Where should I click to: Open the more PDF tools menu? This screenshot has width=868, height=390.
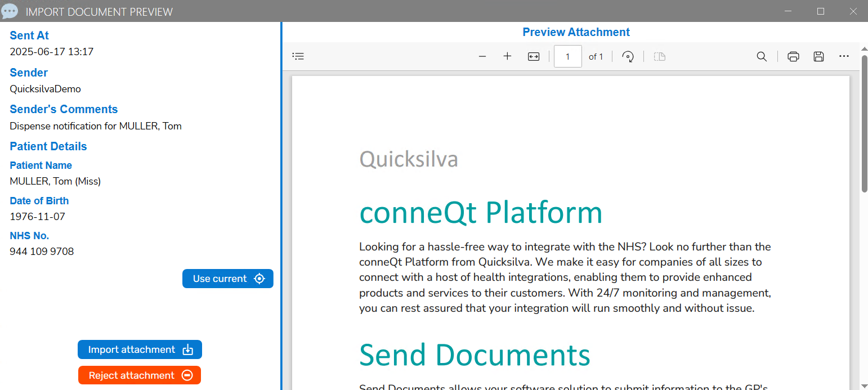click(x=844, y=56)
